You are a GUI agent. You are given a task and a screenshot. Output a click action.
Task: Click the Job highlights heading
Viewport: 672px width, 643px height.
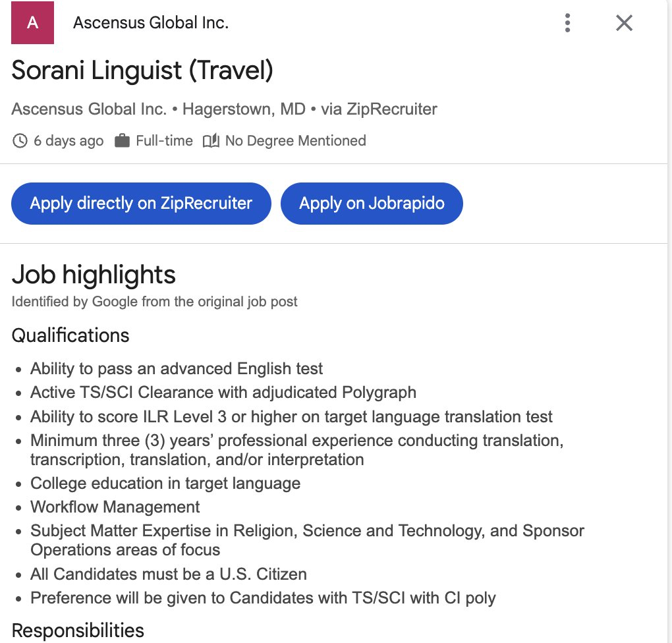(x=94, y=275)
